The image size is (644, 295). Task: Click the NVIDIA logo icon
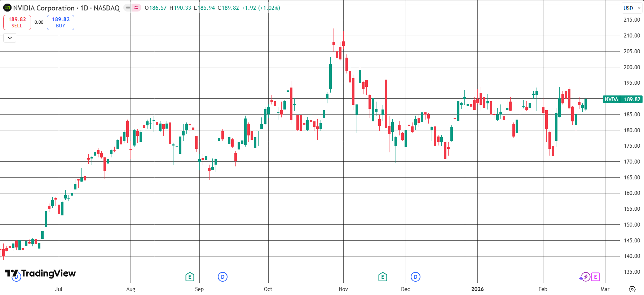pos(7,8)
